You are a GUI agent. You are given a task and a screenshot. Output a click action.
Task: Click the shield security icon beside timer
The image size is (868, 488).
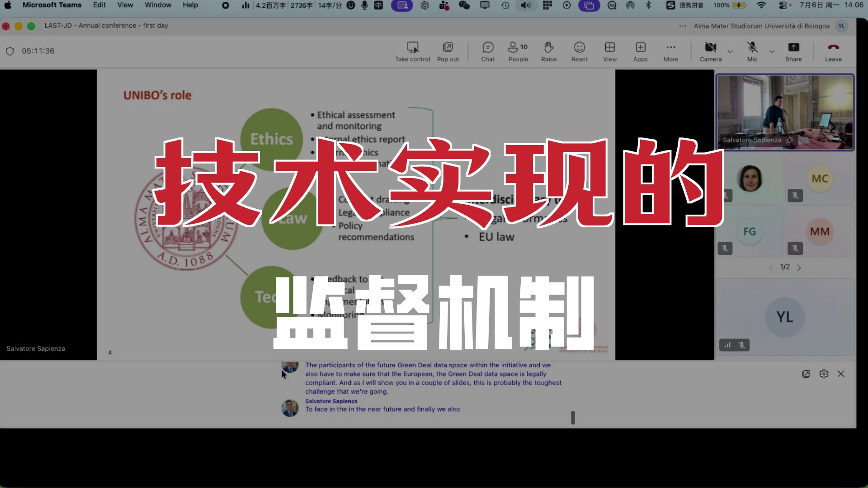pyautogui.click(x=10, y=51)
